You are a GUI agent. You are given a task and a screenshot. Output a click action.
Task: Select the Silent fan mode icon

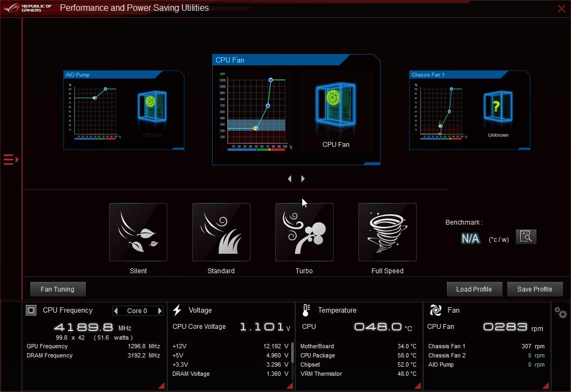point(138,232)
